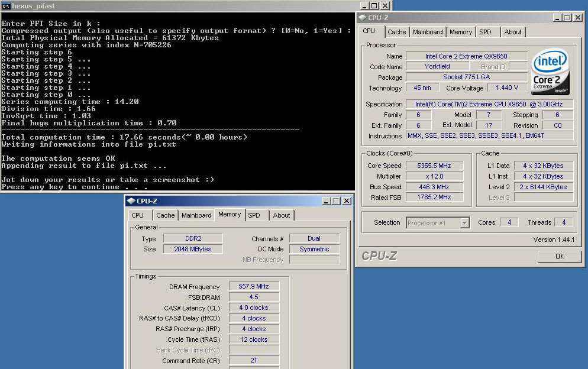Click the Memory Size value '2048 MBytes'
588x369 pixels.
193,249
